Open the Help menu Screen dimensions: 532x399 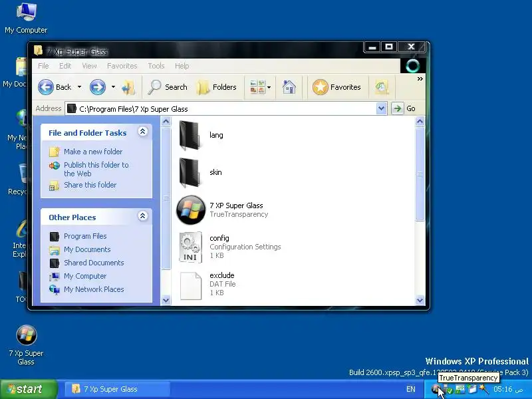point(182,66)
